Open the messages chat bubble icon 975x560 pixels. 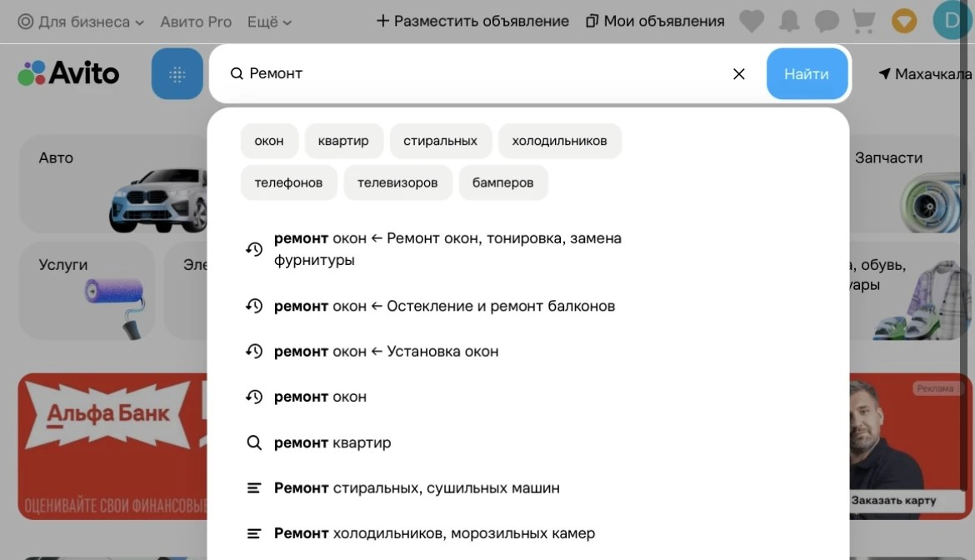[x=827, y=21]
